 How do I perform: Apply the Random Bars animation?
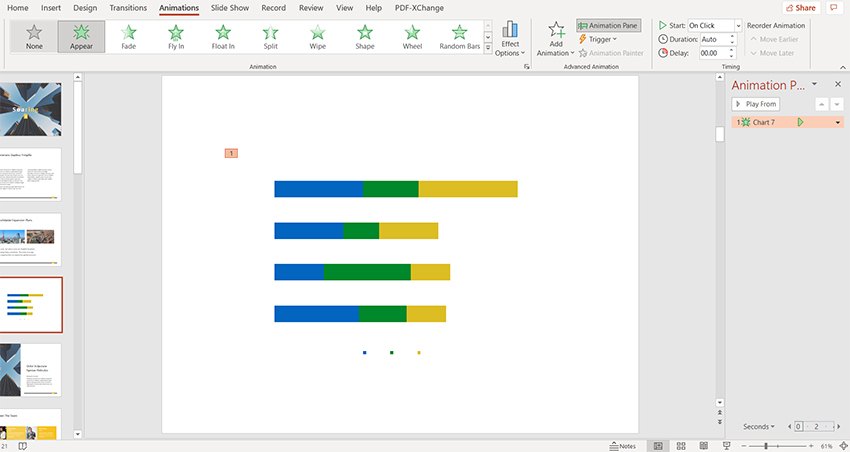point(460,37)
